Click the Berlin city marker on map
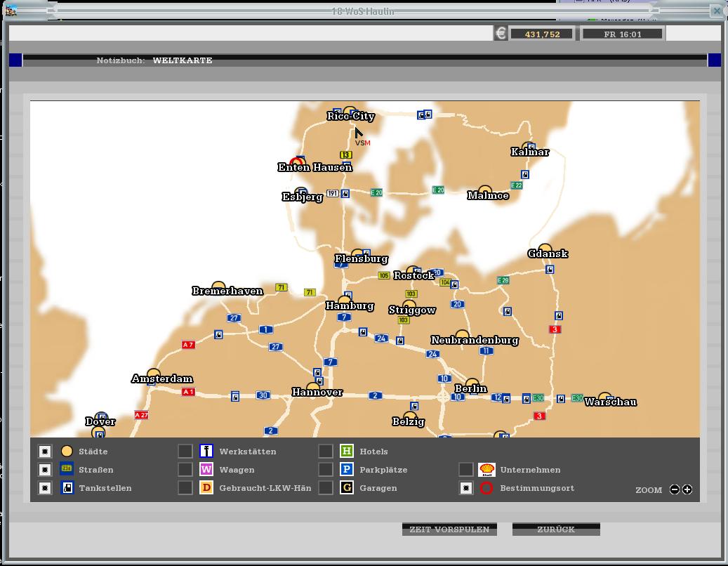The width and height of the screenshot is (728, 566). 471,383
